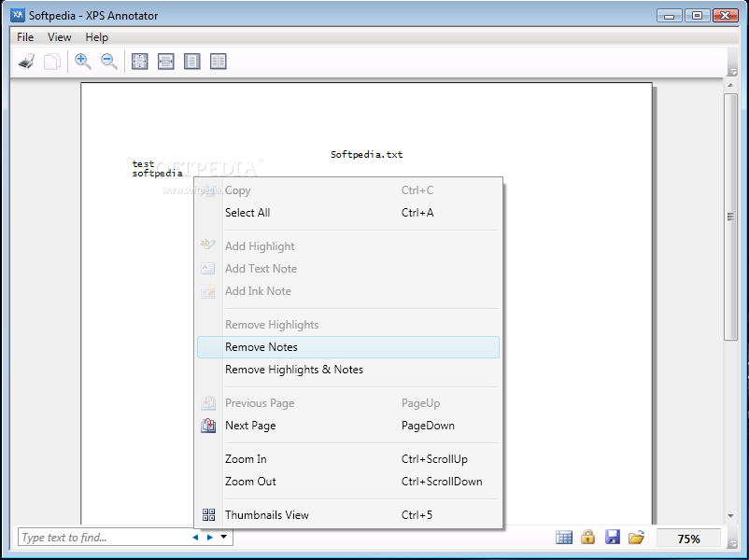Click the Copy entry in context menu
The image size is (749, 560).
(348, 190)
